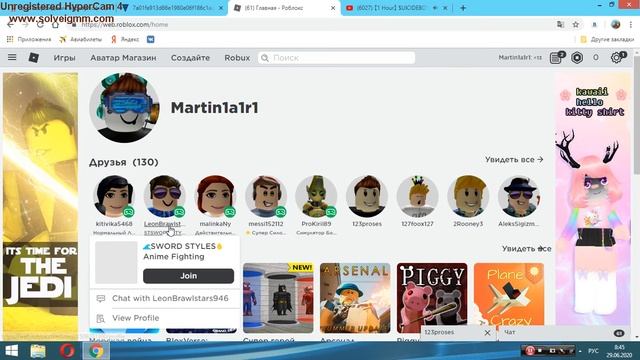This screenshot has width=640, height=360.
Task: Switch the РУС keyboard language indicator
Action: point(593,351)
